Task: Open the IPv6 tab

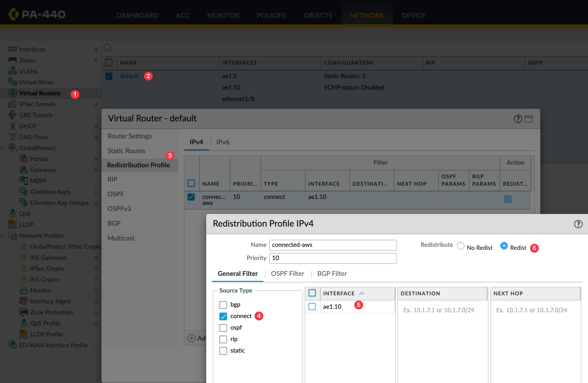Action: (222, 142)
